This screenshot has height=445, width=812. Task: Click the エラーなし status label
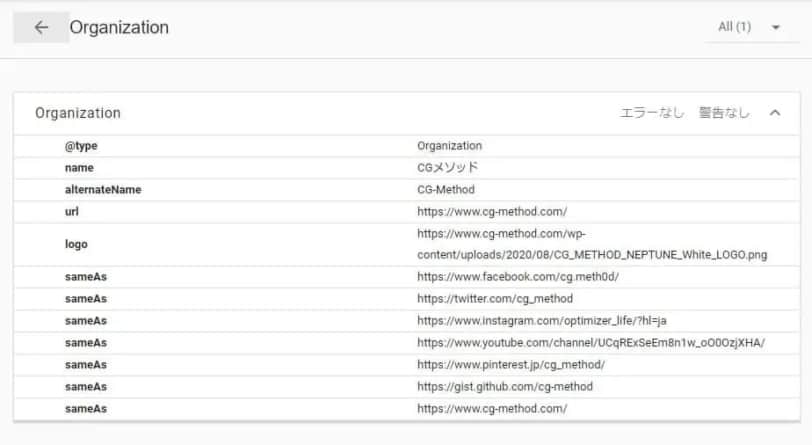point(652,113)
